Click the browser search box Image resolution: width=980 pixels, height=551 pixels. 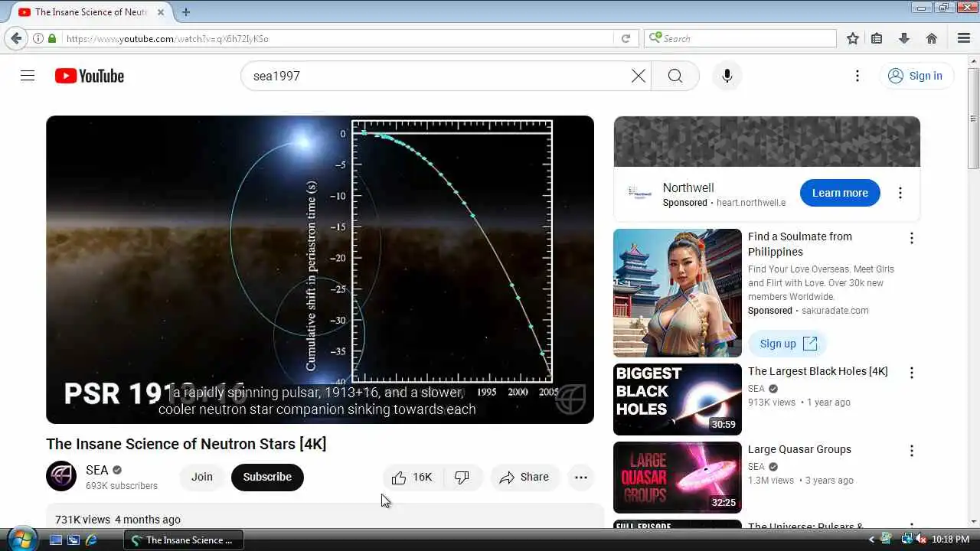pyautogui.click(x=740, y=38)
